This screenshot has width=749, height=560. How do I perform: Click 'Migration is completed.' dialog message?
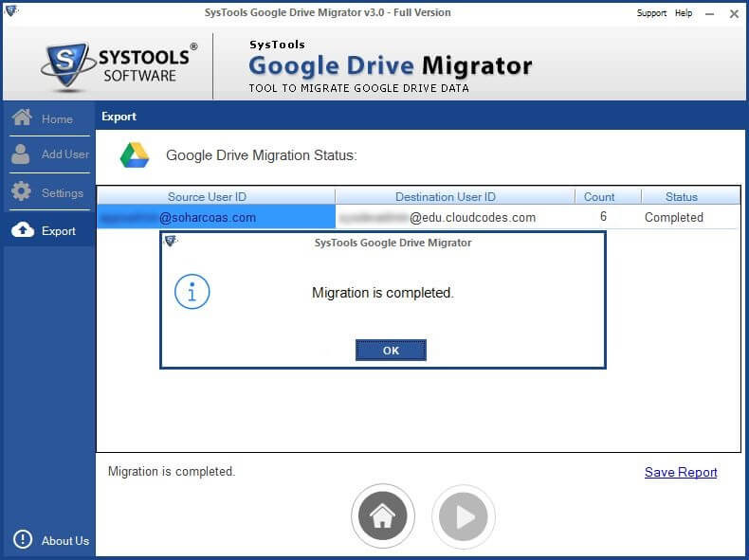(383, 292)
